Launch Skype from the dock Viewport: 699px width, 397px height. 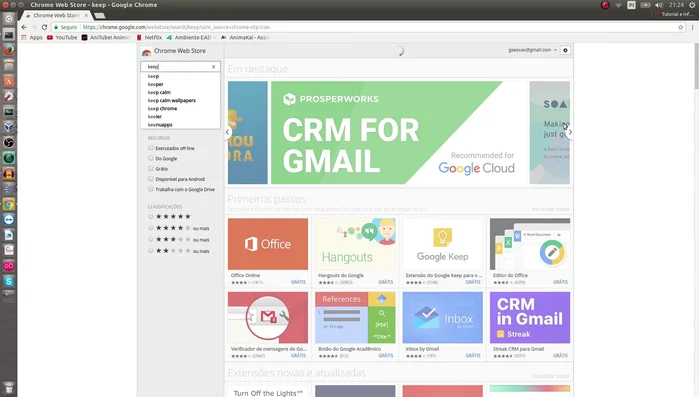[8, 281]
